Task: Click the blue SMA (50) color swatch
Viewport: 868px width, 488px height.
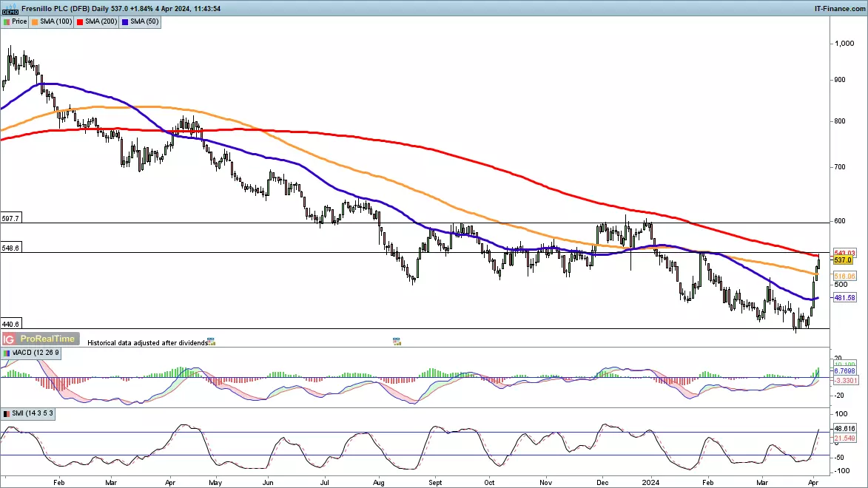Action: click(x=125, y=21)
